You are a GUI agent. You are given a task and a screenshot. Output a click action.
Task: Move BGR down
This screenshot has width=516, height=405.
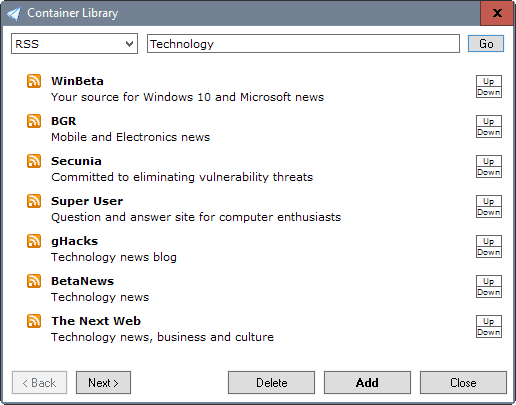point(489,132)
